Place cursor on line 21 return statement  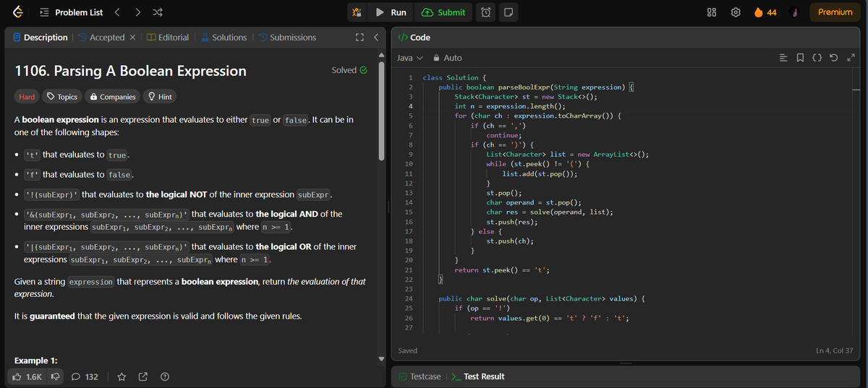pyautogui.click(x=502, y=270)
